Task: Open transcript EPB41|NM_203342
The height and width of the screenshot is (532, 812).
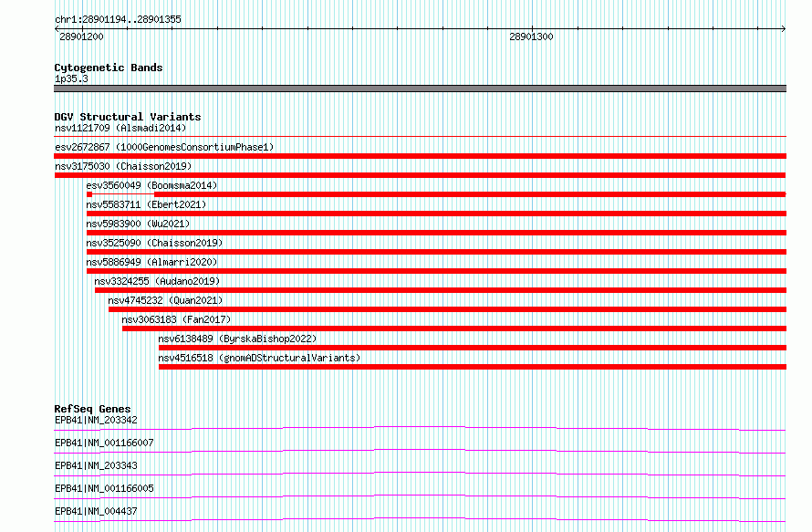Action: pos(97,420)
